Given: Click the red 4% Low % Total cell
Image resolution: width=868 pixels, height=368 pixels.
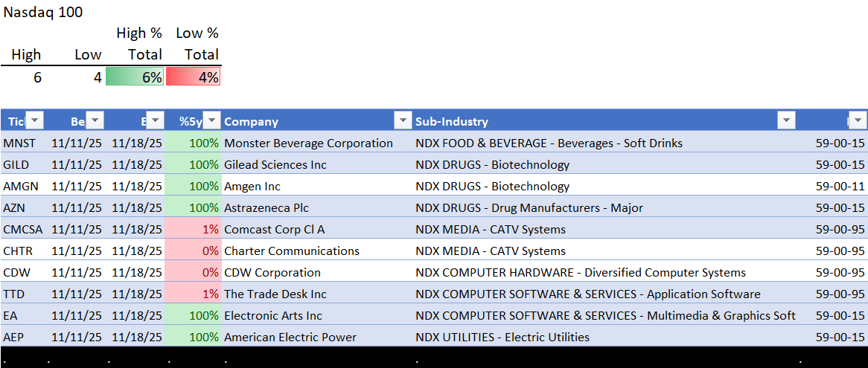Looking at the screenshot, I should [x=193, y=77].
